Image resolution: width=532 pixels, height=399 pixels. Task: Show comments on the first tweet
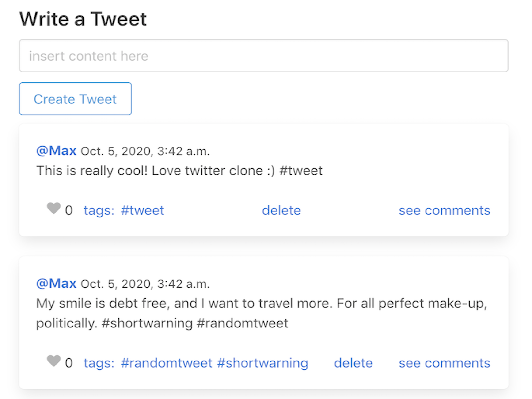click(445, 210)
